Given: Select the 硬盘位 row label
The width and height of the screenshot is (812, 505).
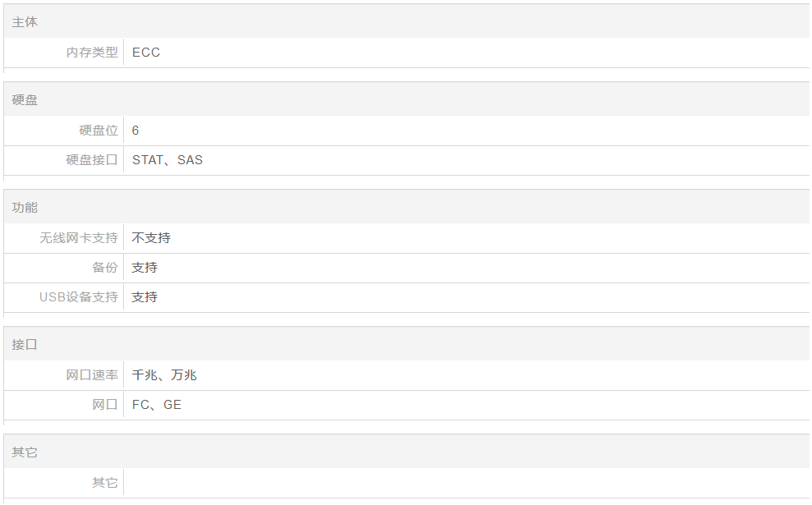Looking at the screenshot, I should (99, 130).
